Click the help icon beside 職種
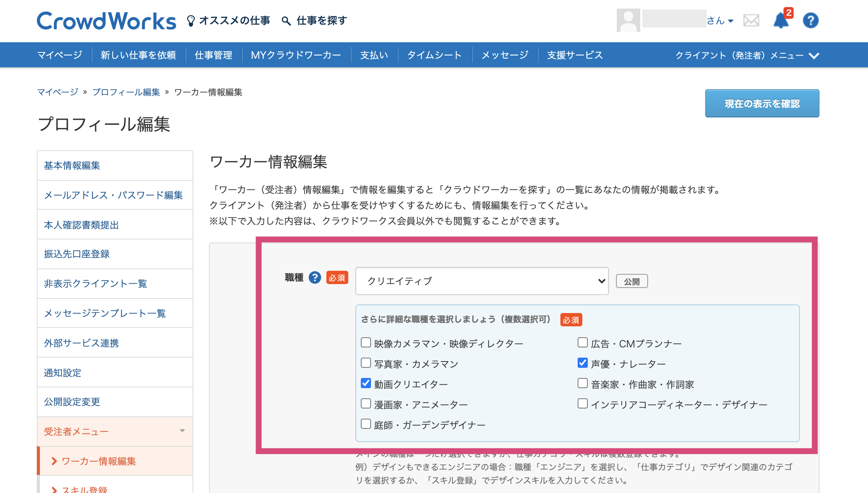 pyautogui.click(x=315, y=278)
